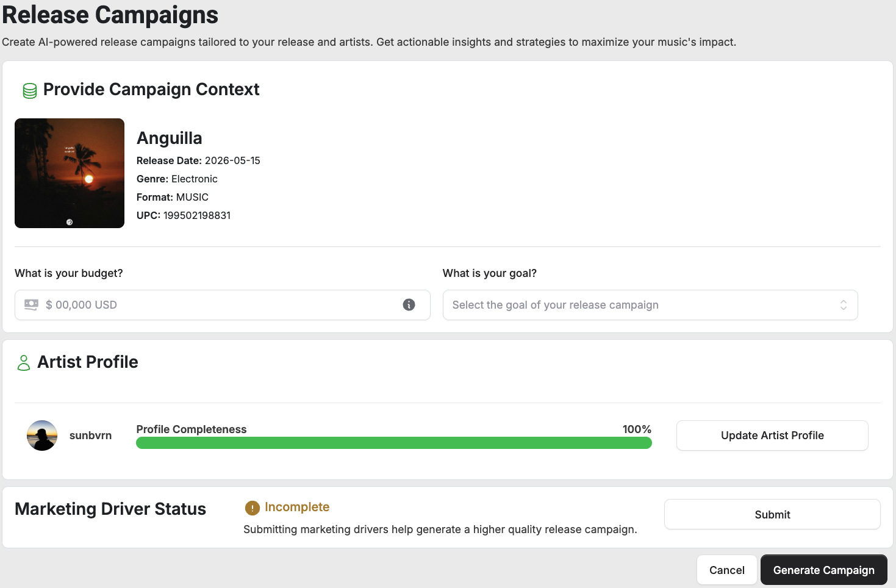Screen dimensions: 896x588
Task: Click the green Profile Completeness progress bar
Action: [394, 443]
